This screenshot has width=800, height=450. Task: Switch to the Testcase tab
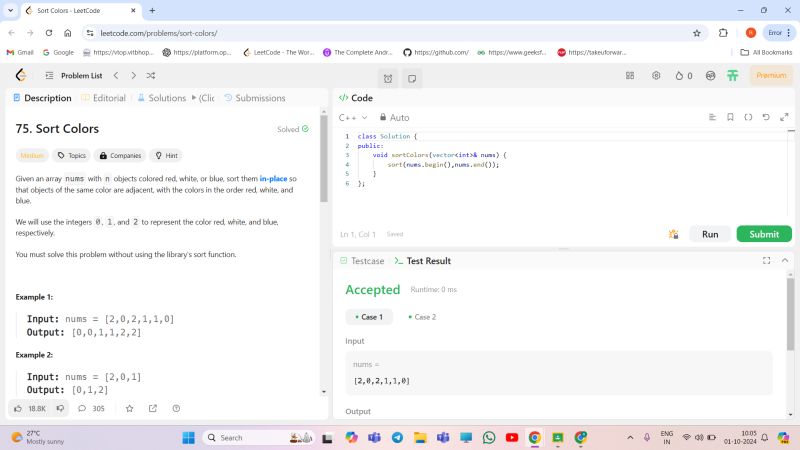(362, 261)
